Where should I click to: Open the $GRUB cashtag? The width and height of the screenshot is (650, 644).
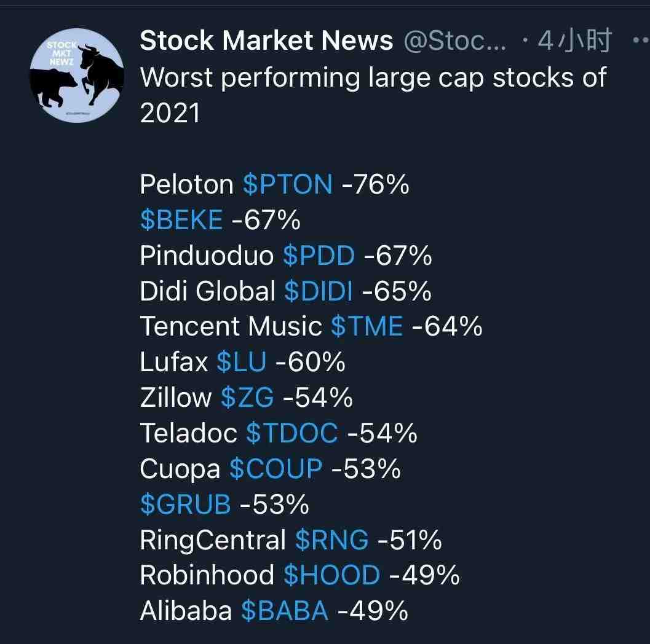pos(185,505)
